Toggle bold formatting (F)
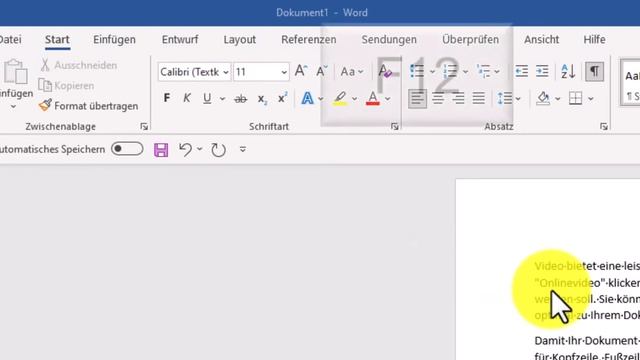Viewport: 640px width, 360px height. click(167, 98)
